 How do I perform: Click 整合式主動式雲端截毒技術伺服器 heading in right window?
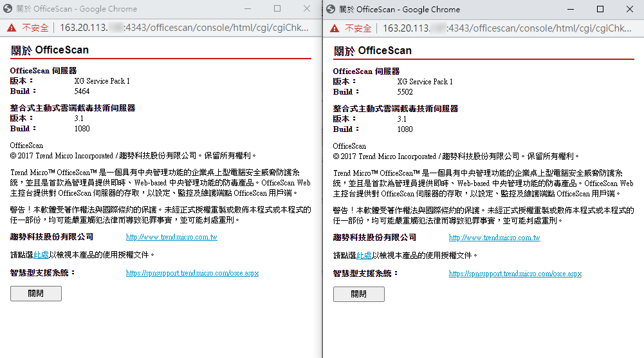click(396, 109)
